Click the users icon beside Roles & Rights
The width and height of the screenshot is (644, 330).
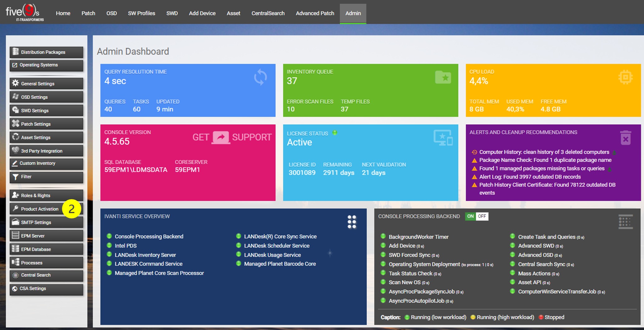click(x=15, y=195)
